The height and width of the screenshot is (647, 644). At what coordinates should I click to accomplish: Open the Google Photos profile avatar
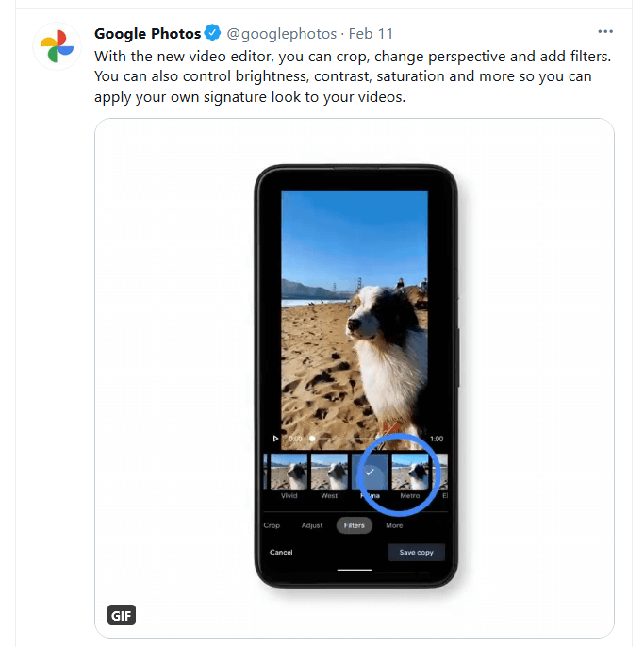(58, 46)
